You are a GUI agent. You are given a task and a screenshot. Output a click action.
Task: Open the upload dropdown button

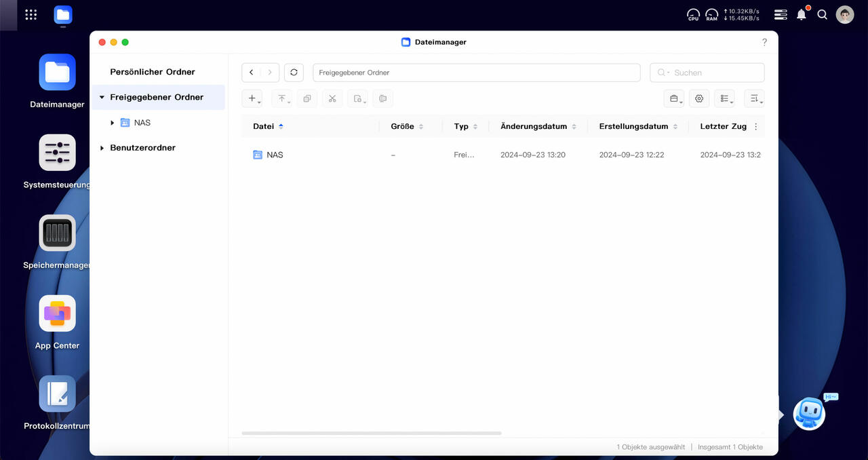click(x=283, y=98)
